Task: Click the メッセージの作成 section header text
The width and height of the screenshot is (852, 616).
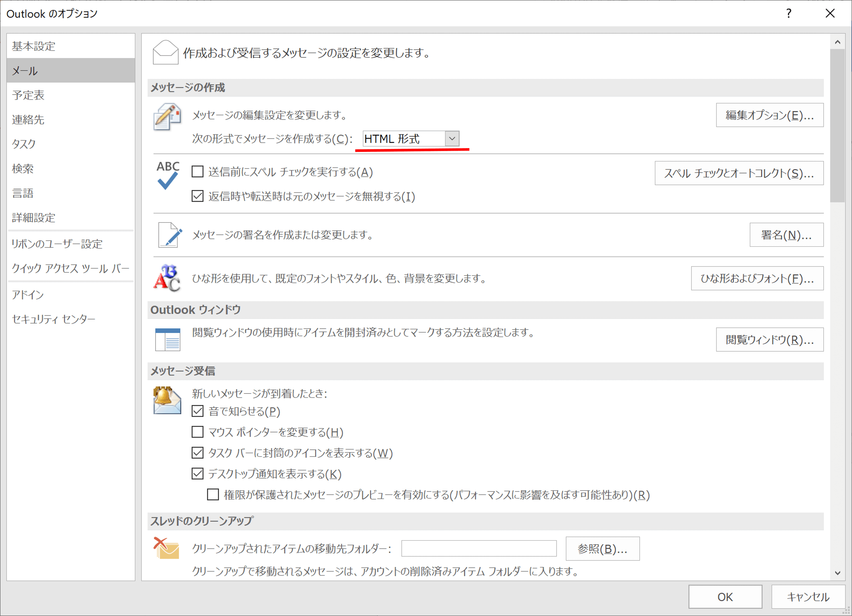Action: pos(187,87)
